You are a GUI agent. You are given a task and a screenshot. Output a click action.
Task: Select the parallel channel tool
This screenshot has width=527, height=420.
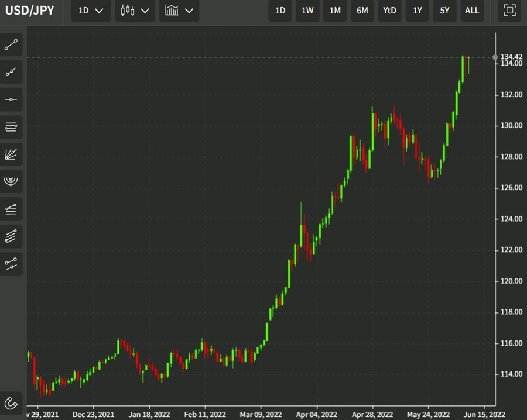click(x=11, y=236)
